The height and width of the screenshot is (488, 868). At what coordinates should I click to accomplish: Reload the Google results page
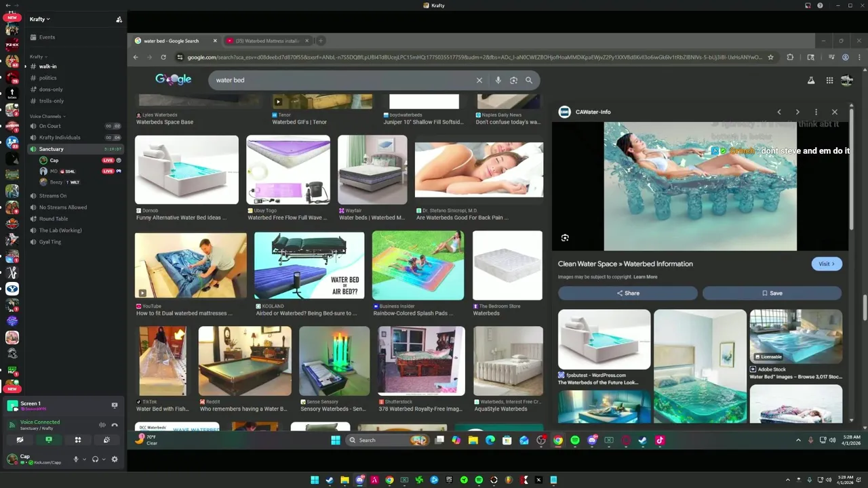(163, 58)
